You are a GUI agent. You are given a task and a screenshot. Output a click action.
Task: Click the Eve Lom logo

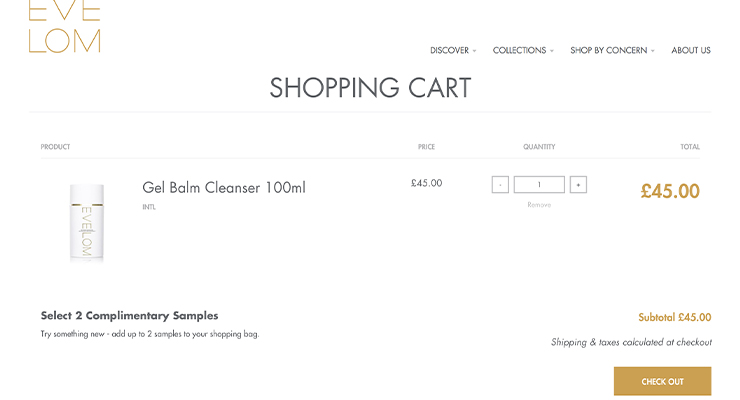64,27
